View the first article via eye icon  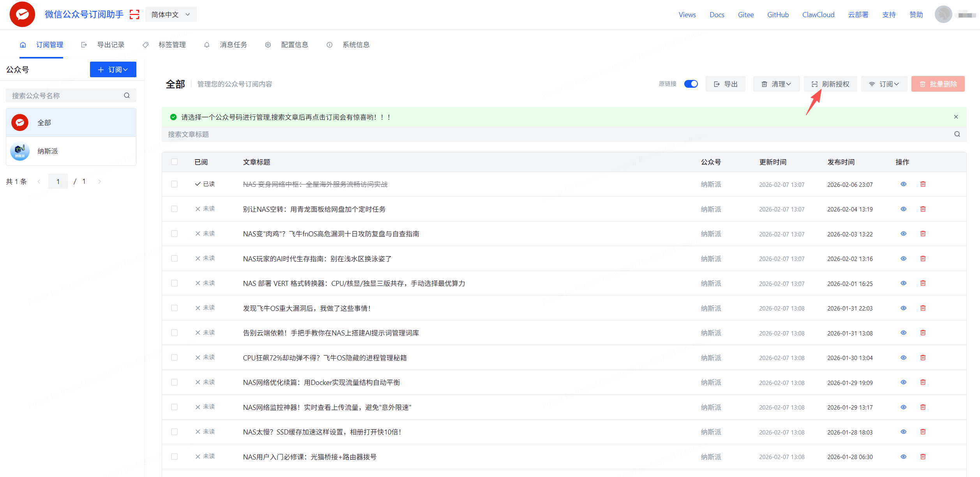click(903, 184)
